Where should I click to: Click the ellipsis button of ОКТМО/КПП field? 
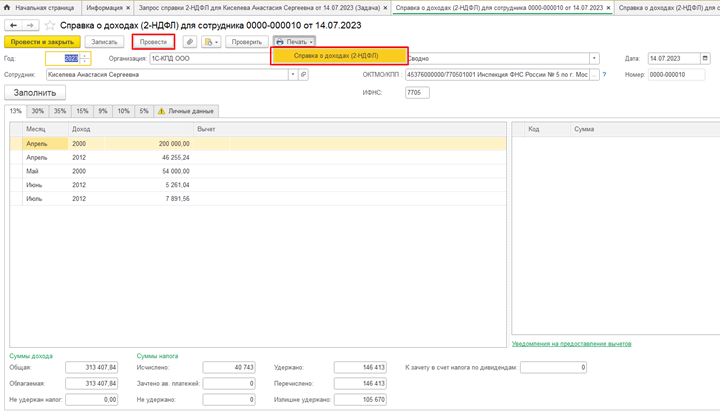pos(595,74)
